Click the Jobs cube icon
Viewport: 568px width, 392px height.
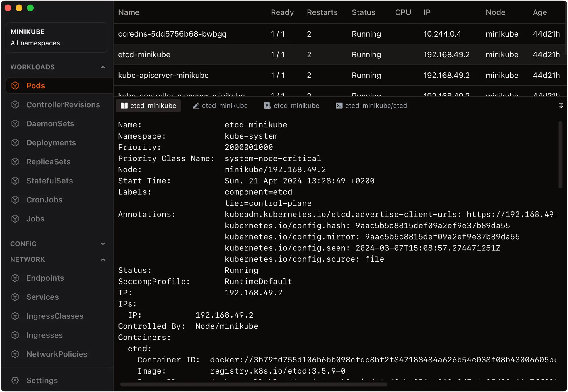tap(15, 219)
